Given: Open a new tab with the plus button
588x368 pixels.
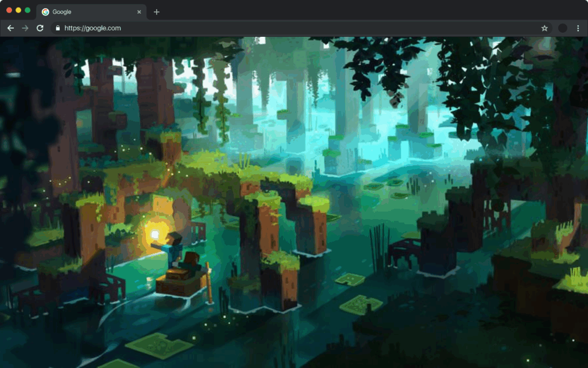Looking at the screenshot, I should [x=156, y=11].
